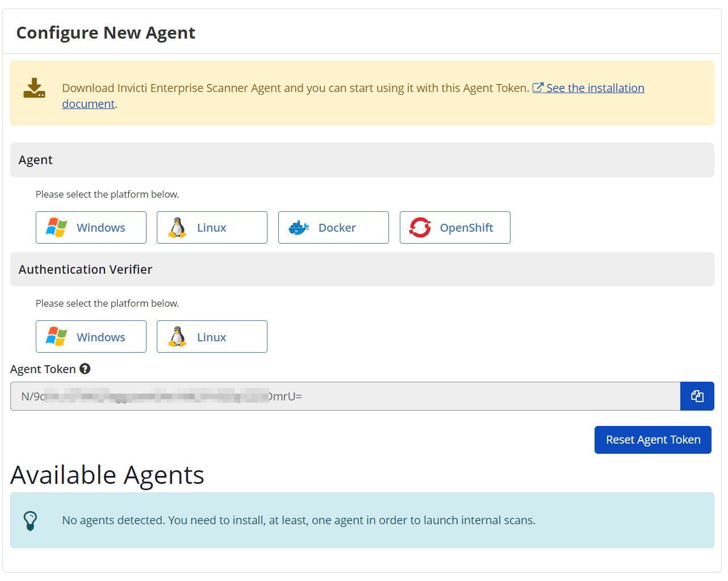Click the 'No agents detected' message text
The height and width of the screenshot is (581, 728).
[x=299, y=520]
